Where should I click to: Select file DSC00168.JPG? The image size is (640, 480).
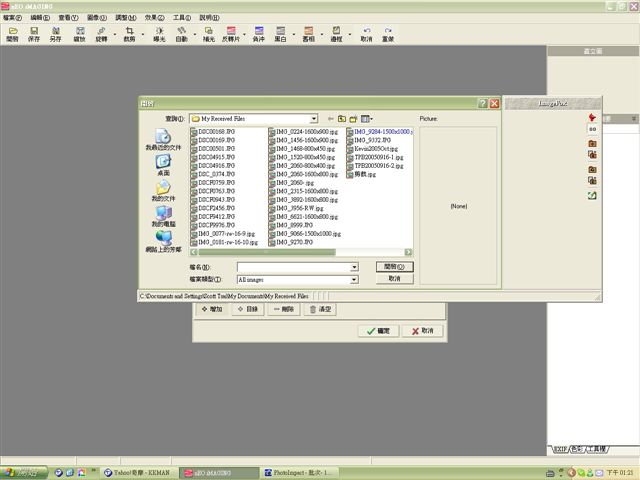coord(213,132)
